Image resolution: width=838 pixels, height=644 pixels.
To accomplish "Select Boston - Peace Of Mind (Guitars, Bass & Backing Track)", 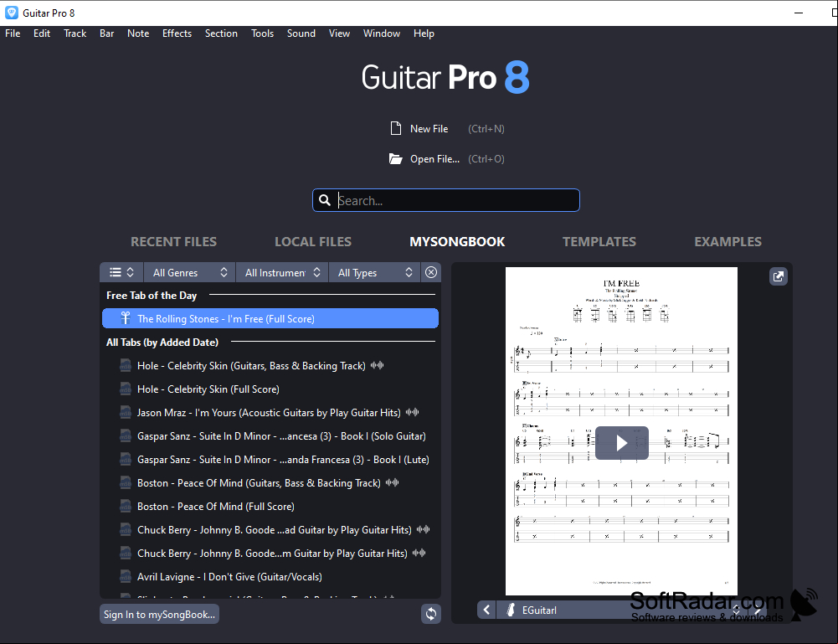I will [x=270, y=483].
